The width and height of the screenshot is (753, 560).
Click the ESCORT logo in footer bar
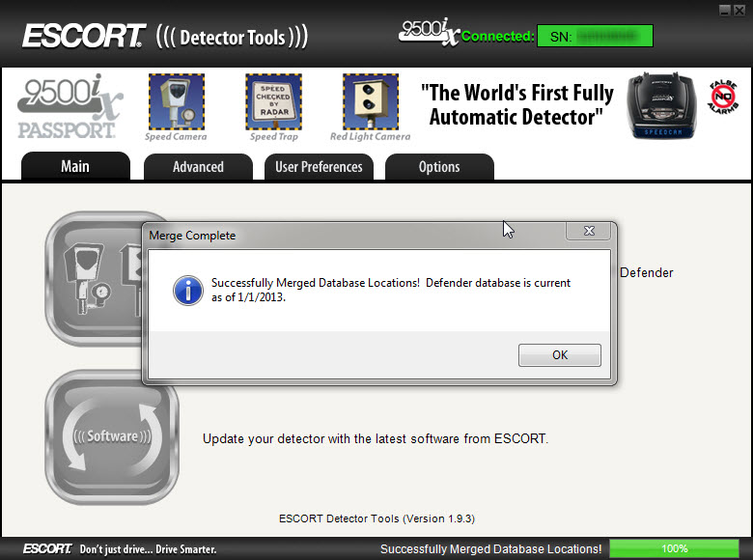coord(47,548)
